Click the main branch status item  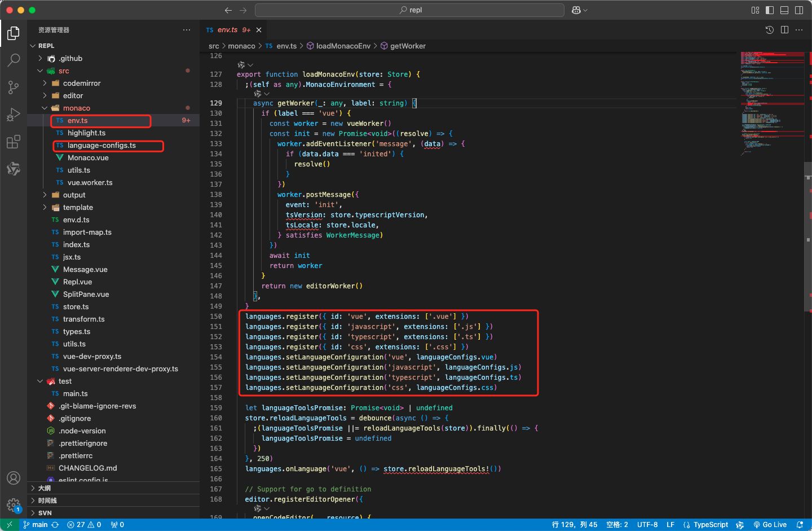point(35,525)
